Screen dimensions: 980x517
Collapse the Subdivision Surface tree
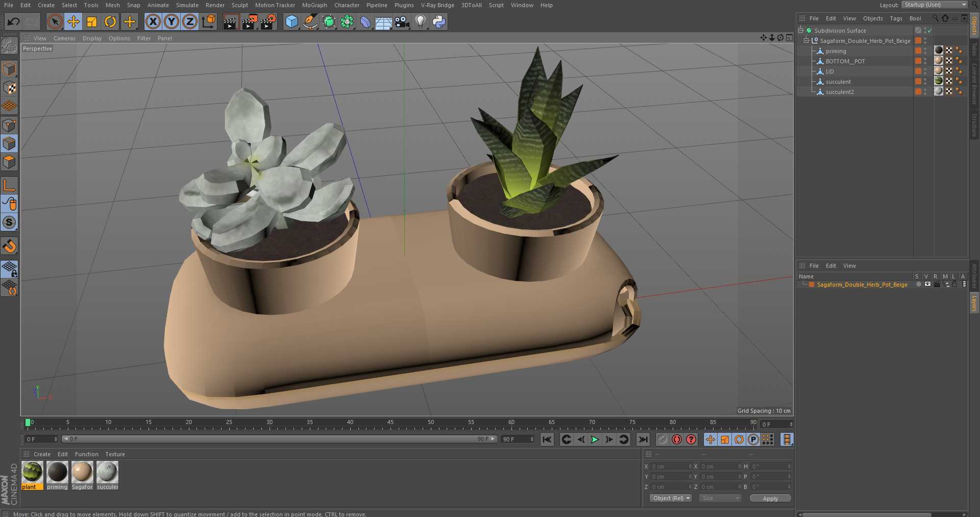coord(801,30)
